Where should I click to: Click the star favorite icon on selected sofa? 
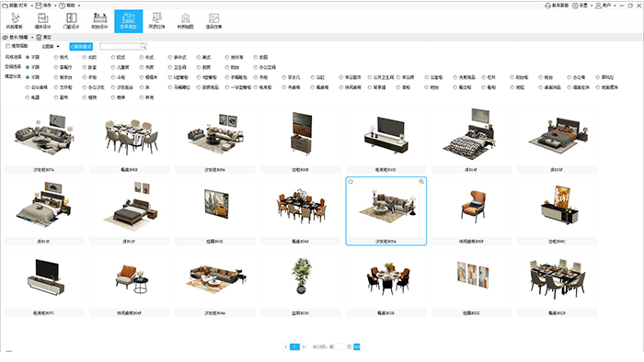[x=351, y=182]
